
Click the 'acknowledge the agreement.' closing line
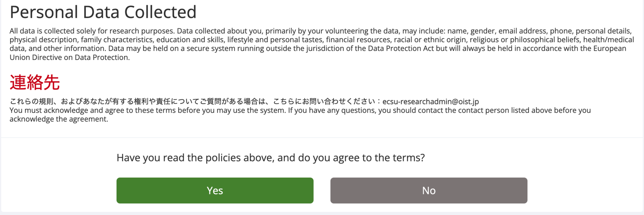pos(59,119)
